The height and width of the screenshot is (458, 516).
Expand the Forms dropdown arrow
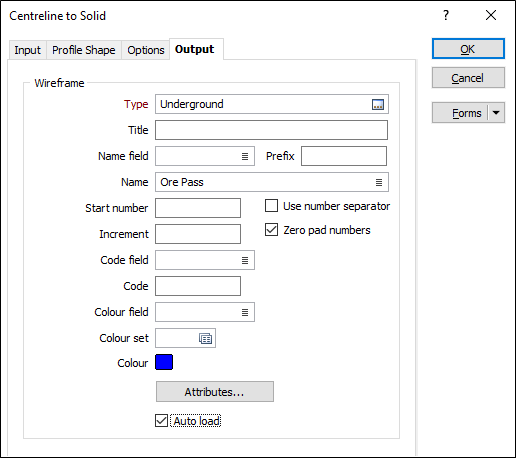click(496, 113)
